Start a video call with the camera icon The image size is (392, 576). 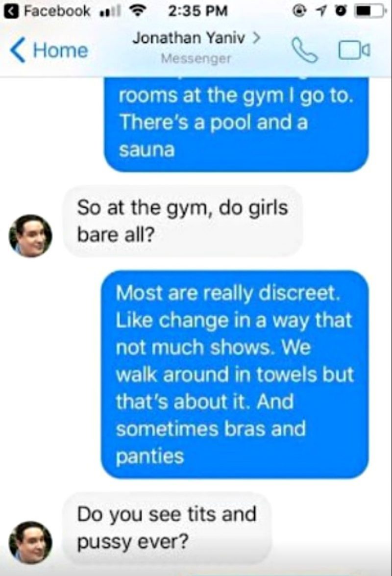(x=354, y=50)
